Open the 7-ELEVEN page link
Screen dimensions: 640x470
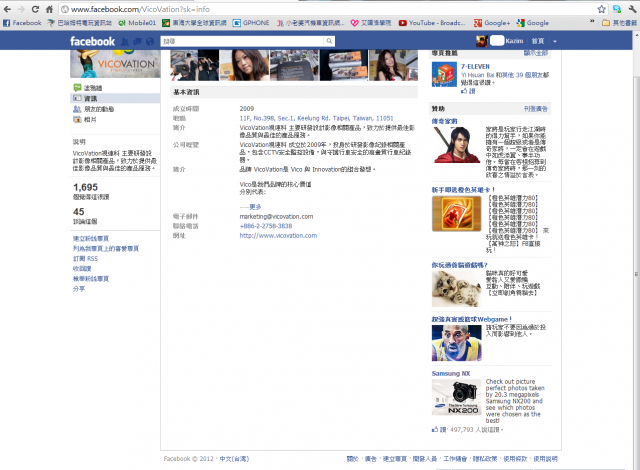pos(475,67)
